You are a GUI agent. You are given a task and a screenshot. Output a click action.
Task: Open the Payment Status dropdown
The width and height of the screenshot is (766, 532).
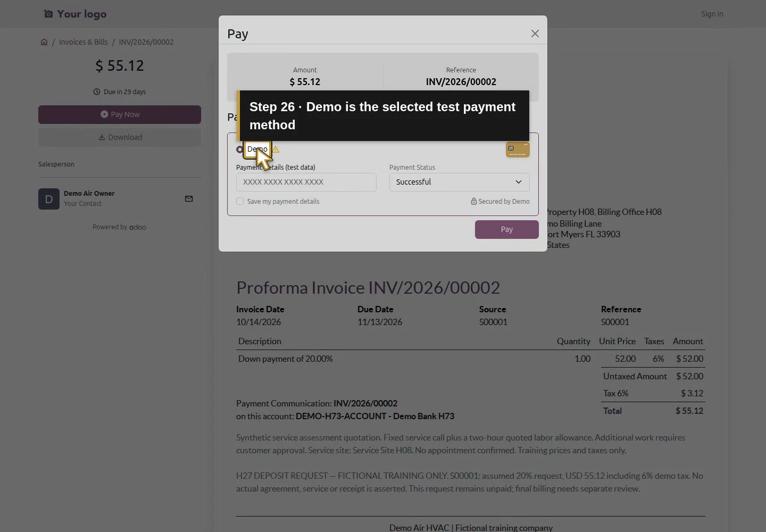click(460, 182)
